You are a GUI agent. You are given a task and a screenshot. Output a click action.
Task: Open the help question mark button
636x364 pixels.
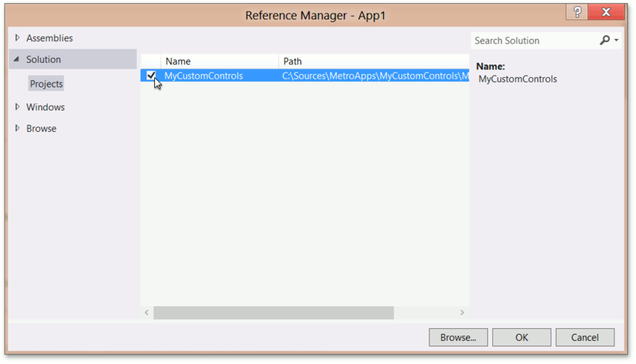[577, 12]
